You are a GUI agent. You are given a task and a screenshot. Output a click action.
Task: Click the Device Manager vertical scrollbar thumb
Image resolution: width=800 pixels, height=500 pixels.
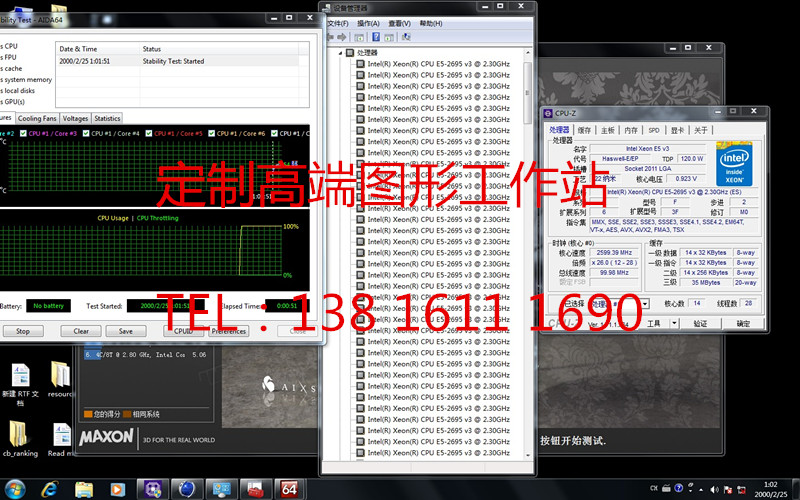(528, 93)
